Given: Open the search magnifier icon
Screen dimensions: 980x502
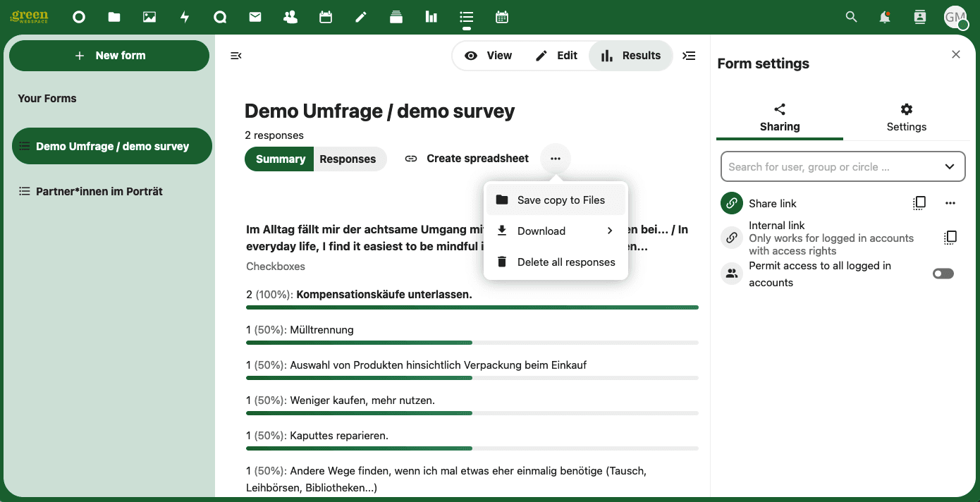Looking at the screenshot, I should click(x=852, y=17).
